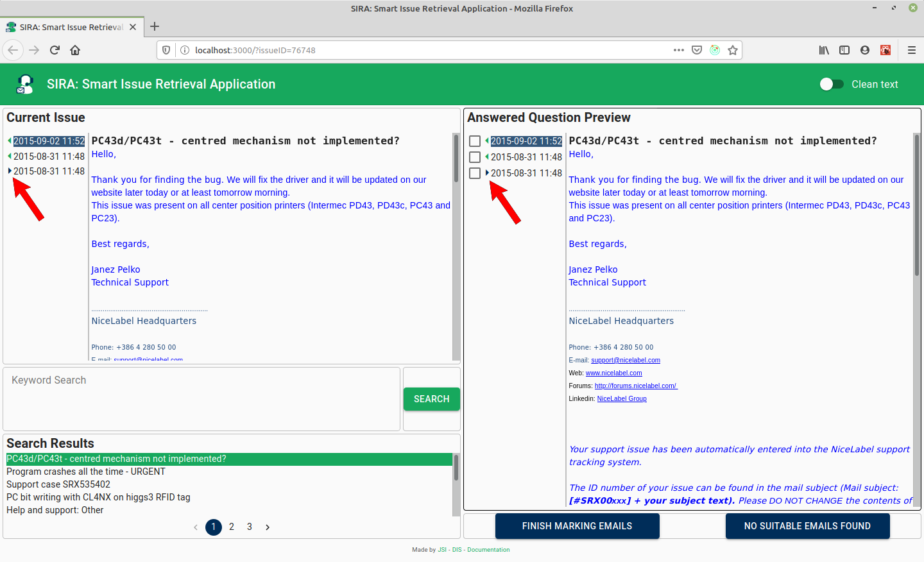Open the page actions three-dot menu
Screen dimensions: 924x562
[x=679, y=50]
